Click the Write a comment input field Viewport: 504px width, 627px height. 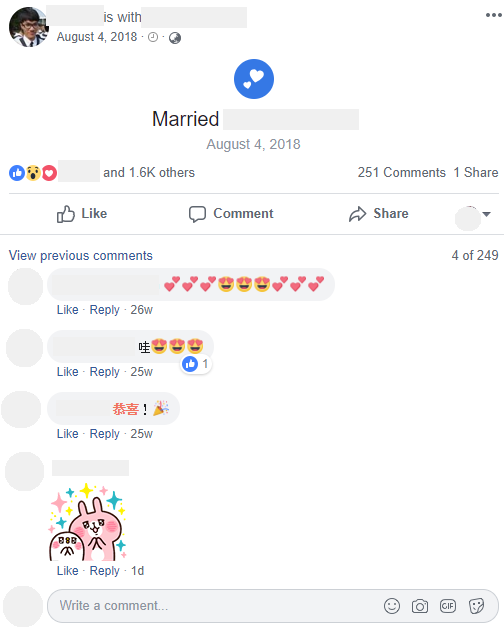pyautogui.click(x=216, y=606)
